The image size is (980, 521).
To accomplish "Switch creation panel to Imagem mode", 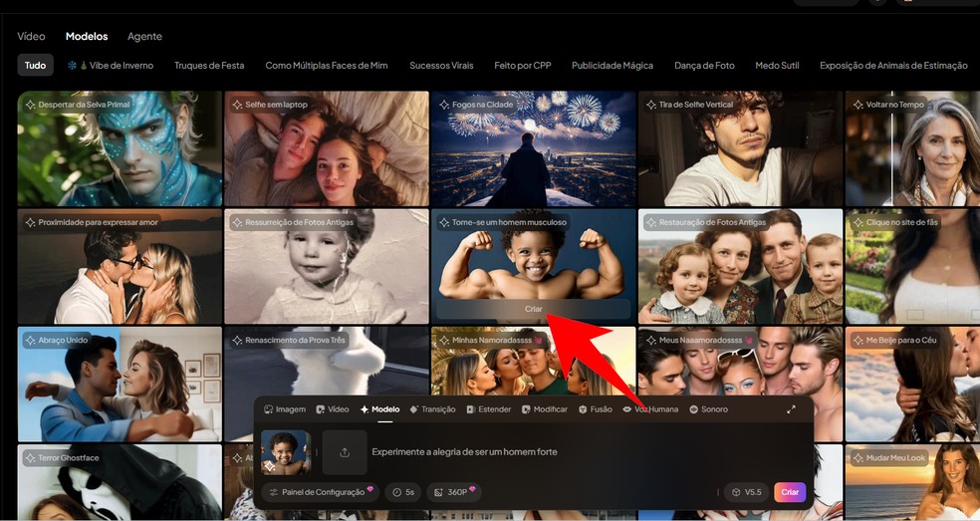I will click(x=285, y=409).
